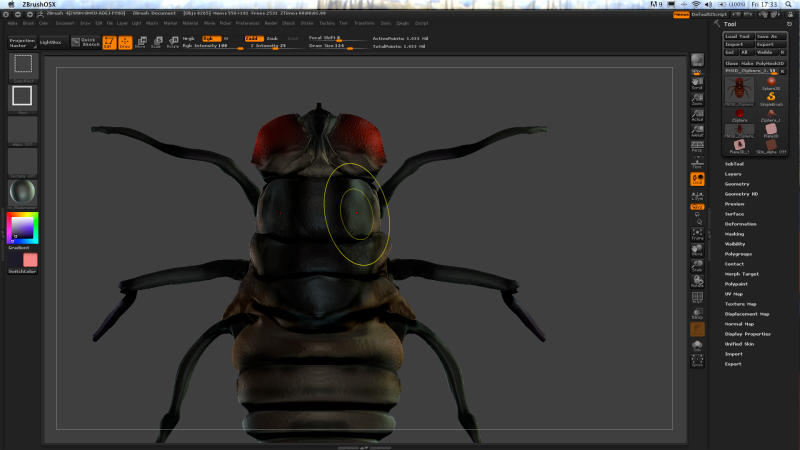
Task: Activate Draw mode button
Action: [125, 42]
